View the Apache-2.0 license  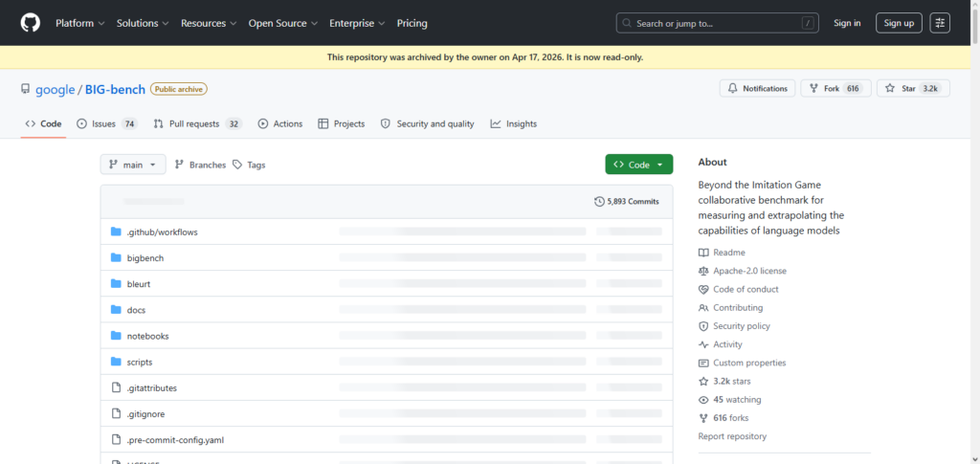click(x=743, y=271)
